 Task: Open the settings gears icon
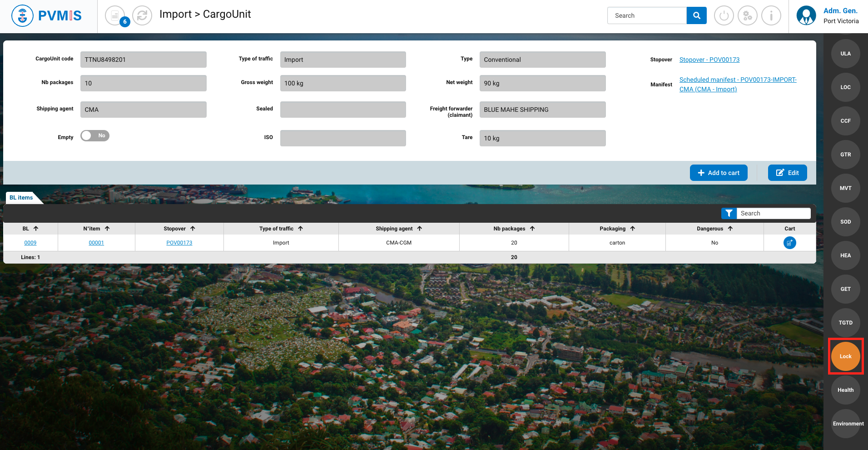tap(748, 16)
